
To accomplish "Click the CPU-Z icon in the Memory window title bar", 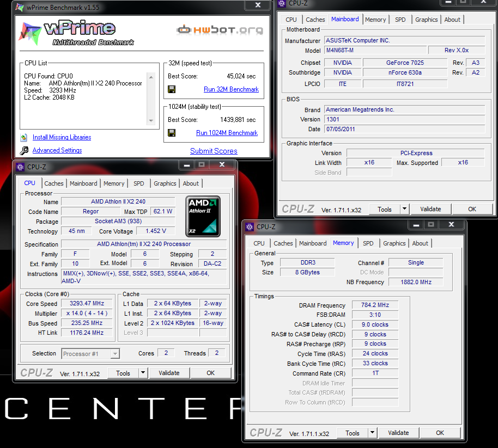I will point(250,227).
